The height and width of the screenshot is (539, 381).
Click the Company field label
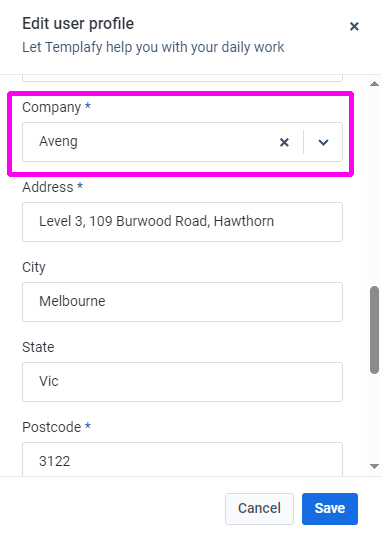pyautogui.click(x=52, y=107)
